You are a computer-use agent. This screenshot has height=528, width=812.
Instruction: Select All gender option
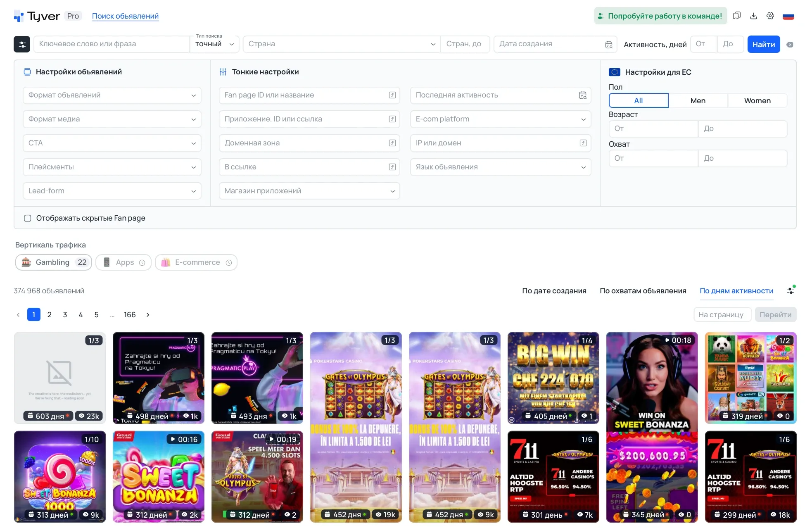click(639, 101)
